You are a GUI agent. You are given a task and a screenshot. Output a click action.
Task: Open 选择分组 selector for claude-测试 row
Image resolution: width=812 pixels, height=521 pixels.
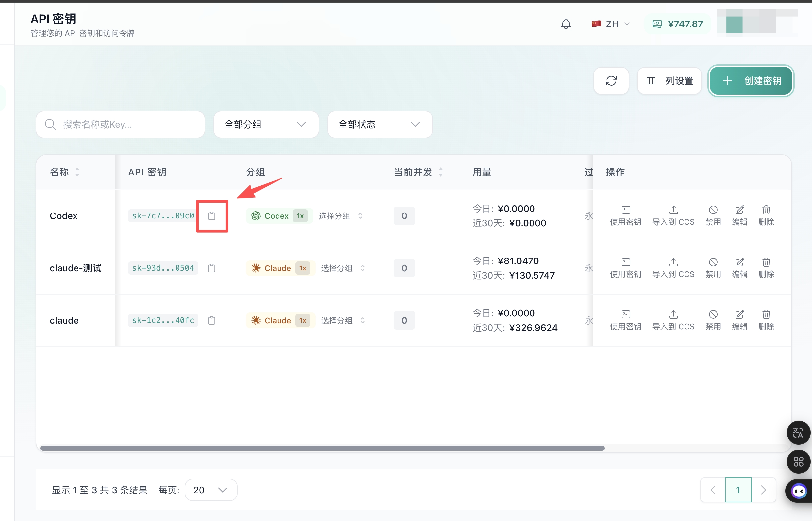coord(342,268)
